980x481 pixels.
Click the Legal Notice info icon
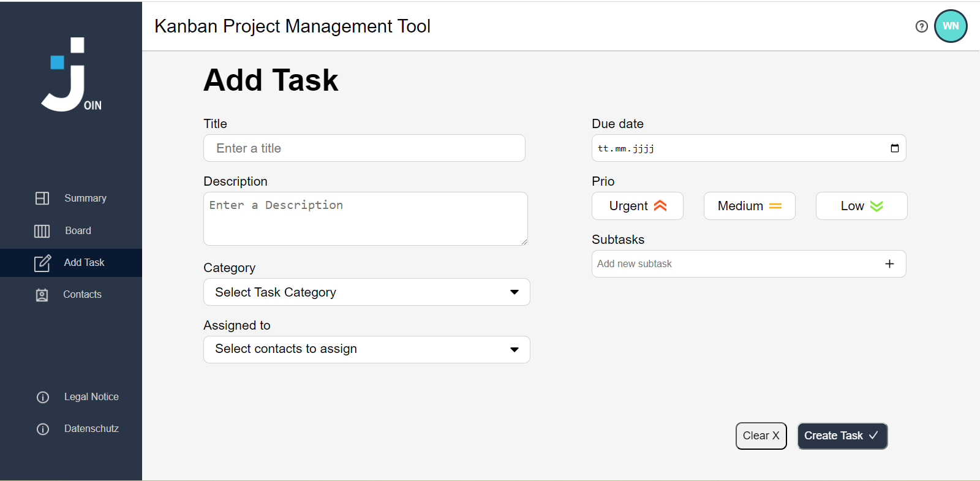coord(43,397)
